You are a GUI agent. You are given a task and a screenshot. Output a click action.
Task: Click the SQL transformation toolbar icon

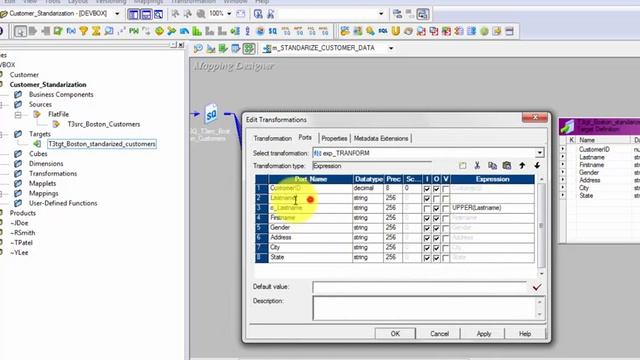[382, 31]
